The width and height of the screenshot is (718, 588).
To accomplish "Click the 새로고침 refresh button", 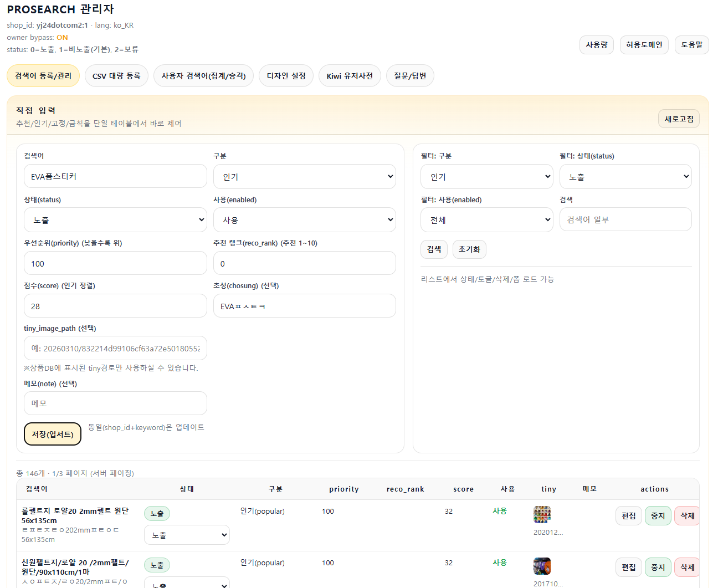I will pyautogui.click(x=679, y=119).
